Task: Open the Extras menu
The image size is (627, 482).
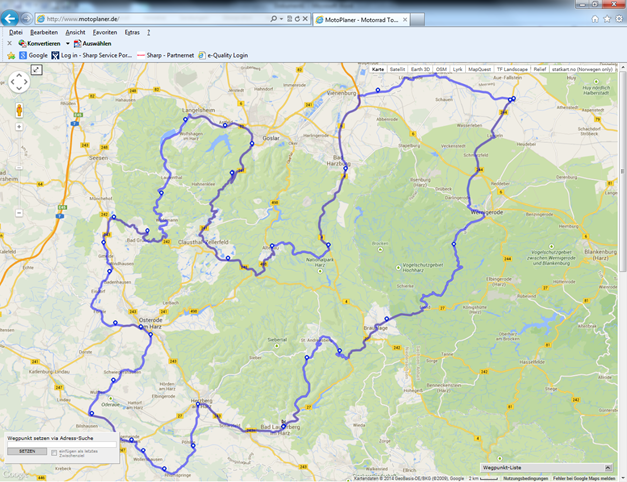Action: point(132,32)
